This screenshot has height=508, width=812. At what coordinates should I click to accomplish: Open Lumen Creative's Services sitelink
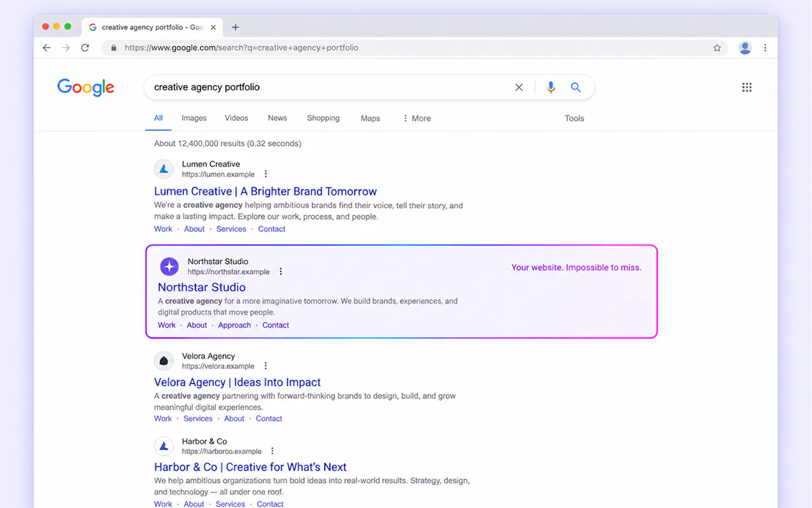coord(231,229)
